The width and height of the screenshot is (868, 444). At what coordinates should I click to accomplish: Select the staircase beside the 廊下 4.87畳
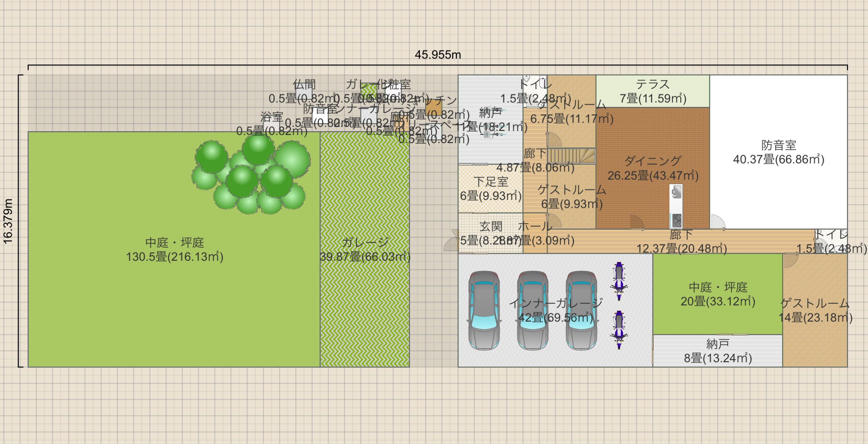click(571, 156)
